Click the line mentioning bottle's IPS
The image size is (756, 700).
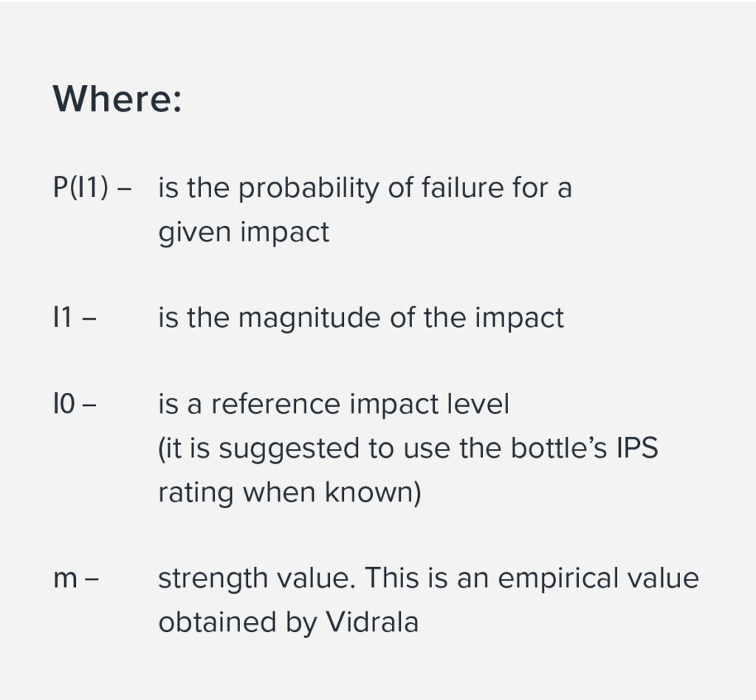408,448
